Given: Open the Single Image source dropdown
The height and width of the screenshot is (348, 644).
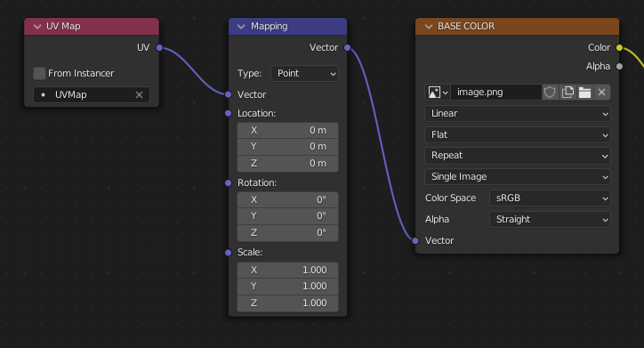Looking at the screenshot, I should [518, 177].
